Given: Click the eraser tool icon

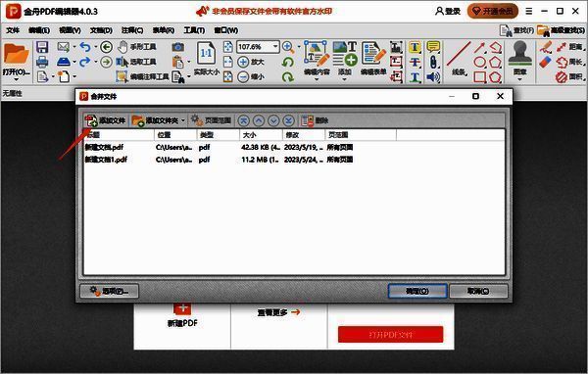Looking at the screenshot, I should pyautogui.click(x=545, y=62).
